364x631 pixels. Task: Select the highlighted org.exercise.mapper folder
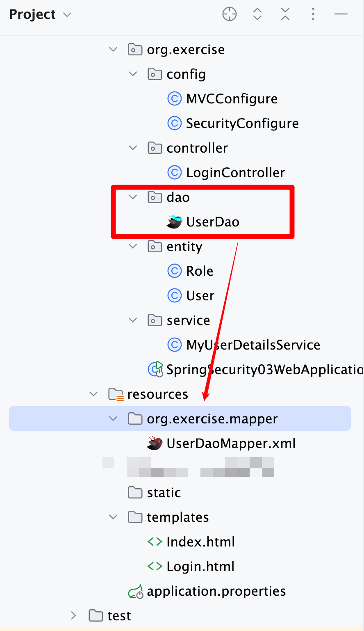click(x=212, y=418)
